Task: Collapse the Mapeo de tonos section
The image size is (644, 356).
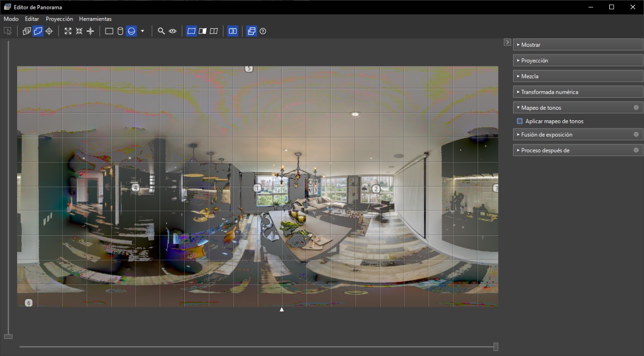Action: tap(578, 108)
